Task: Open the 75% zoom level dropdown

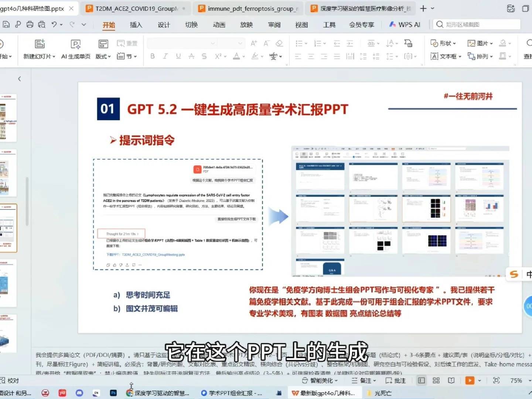Action: click(x=517, y=380)
